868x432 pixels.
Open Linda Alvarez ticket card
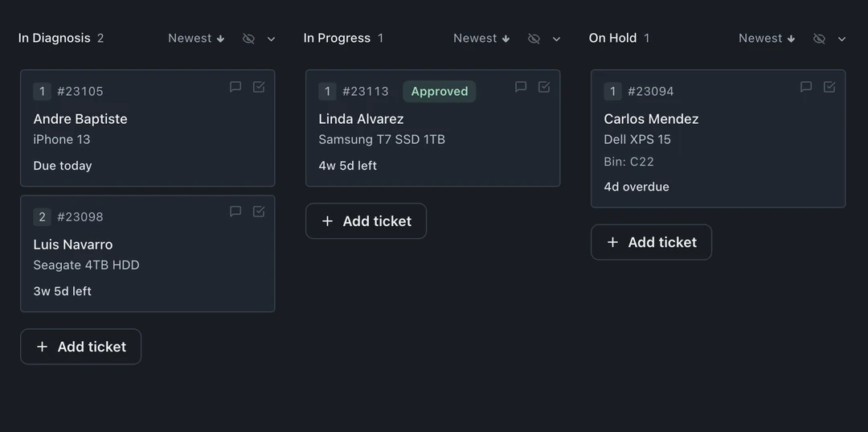coord(432,128)
